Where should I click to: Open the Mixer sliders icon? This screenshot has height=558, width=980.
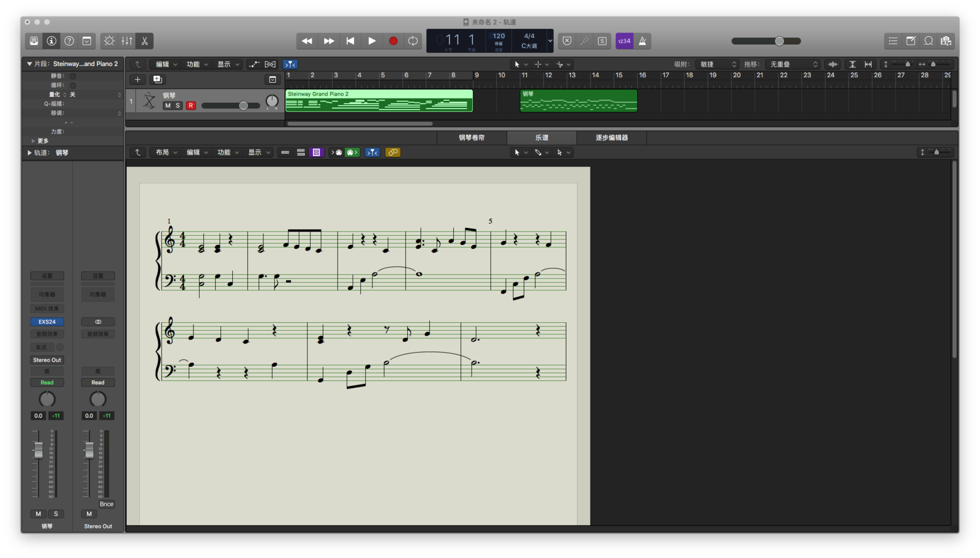(127, 41)
